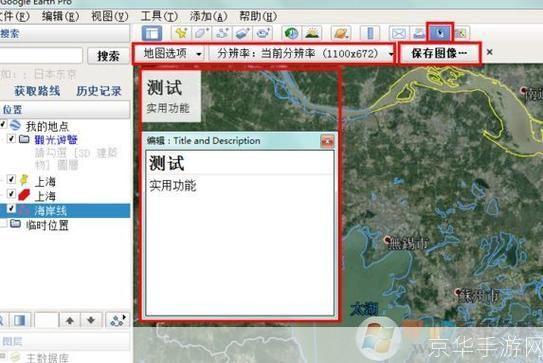Click the play tour icon under Places

[x=117, y=320]
